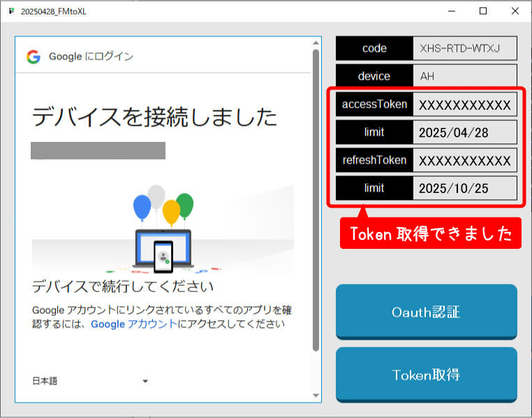Click the vertical scrollbar thumb in web viewer
Viewport: 532px width, 418px height.
tap(316, 201)
